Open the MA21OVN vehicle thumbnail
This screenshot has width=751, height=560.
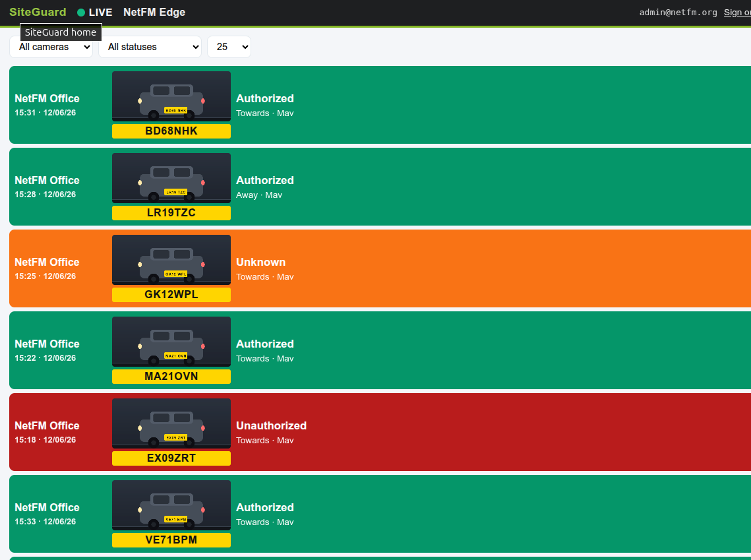[x=171, y=342]
